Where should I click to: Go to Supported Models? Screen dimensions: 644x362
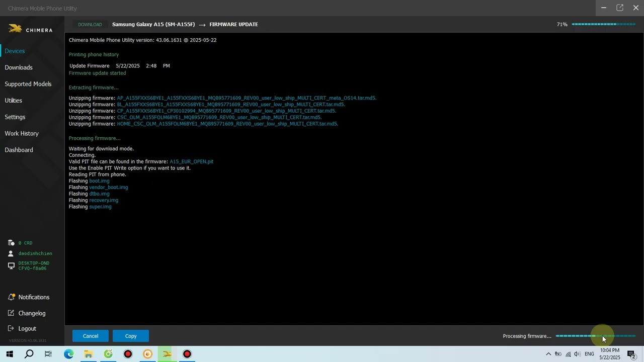[28, 84]
